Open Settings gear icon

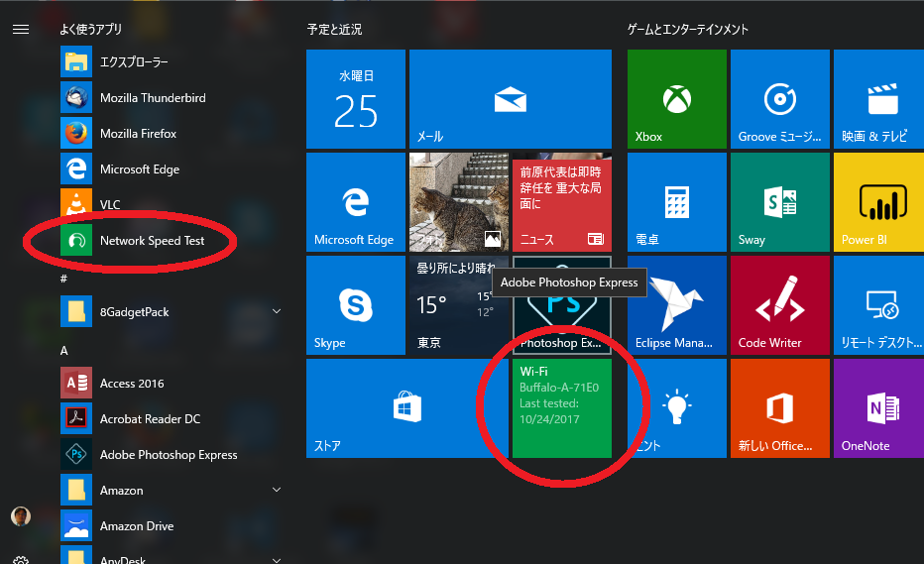(21, 560)
